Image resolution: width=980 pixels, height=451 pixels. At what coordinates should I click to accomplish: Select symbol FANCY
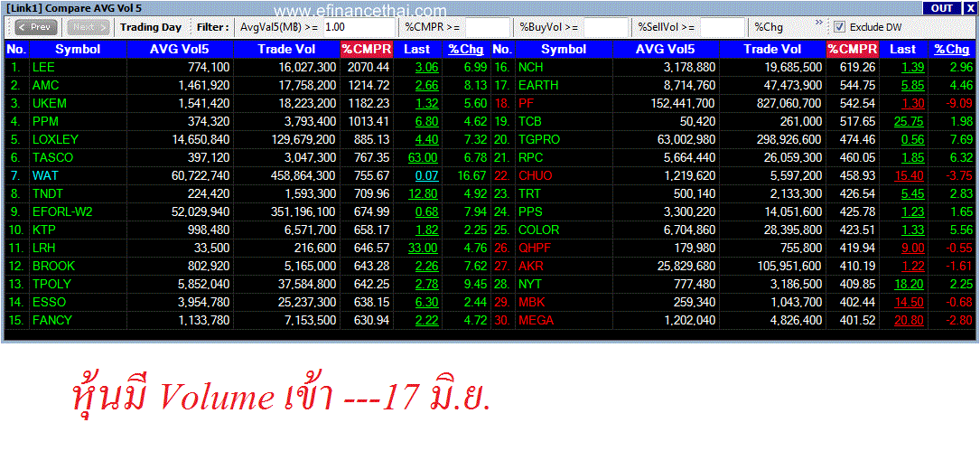click(51, 321)
